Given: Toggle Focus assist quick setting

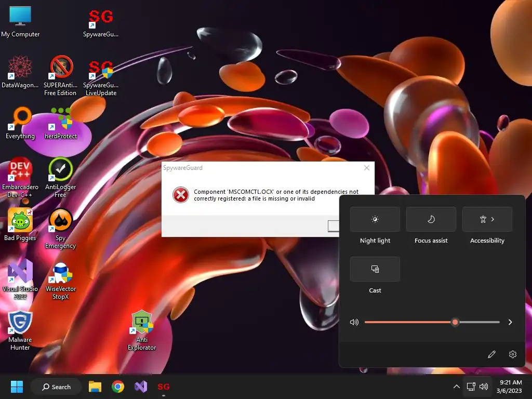Looking at the screenshot, I should pos(431,219).
